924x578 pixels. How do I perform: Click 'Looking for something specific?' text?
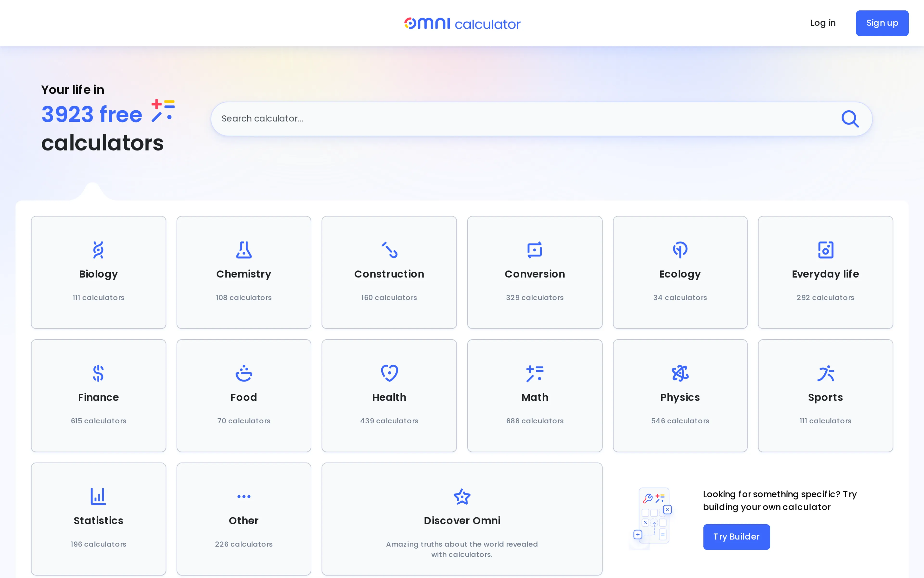pos(780,500)
